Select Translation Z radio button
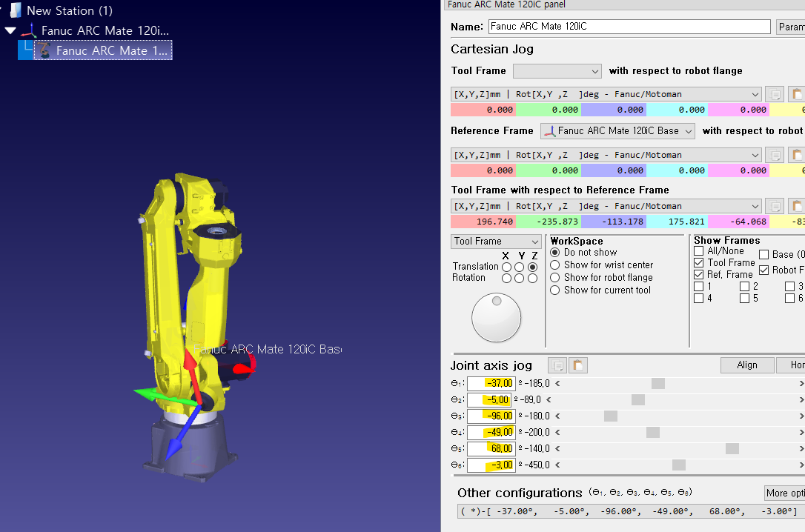Image resolution: width=805 pixels, height=532 pixels. [x=533, y=267]
